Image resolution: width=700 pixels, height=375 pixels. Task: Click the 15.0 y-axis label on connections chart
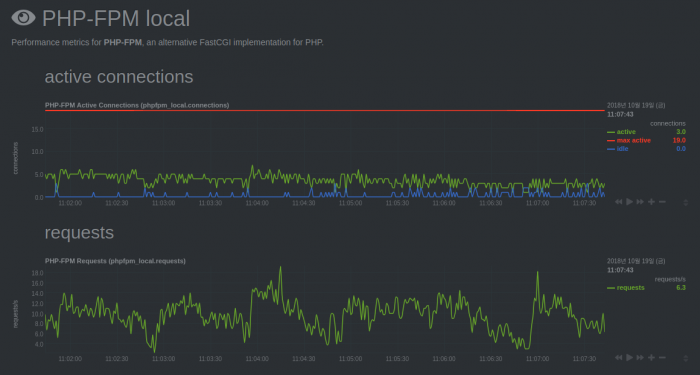(x=38, y=129)
